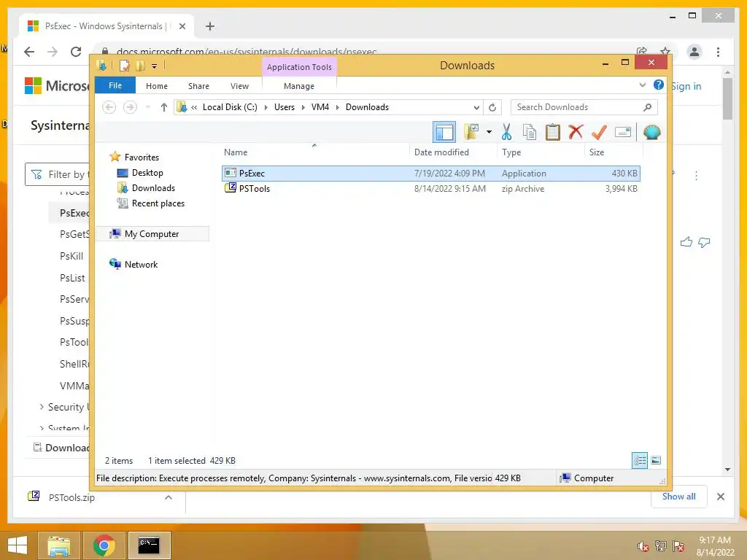Reload the page in Chrome
Image resolution: width=747 pixels, height=560 pixels.
tap(76, 52)
